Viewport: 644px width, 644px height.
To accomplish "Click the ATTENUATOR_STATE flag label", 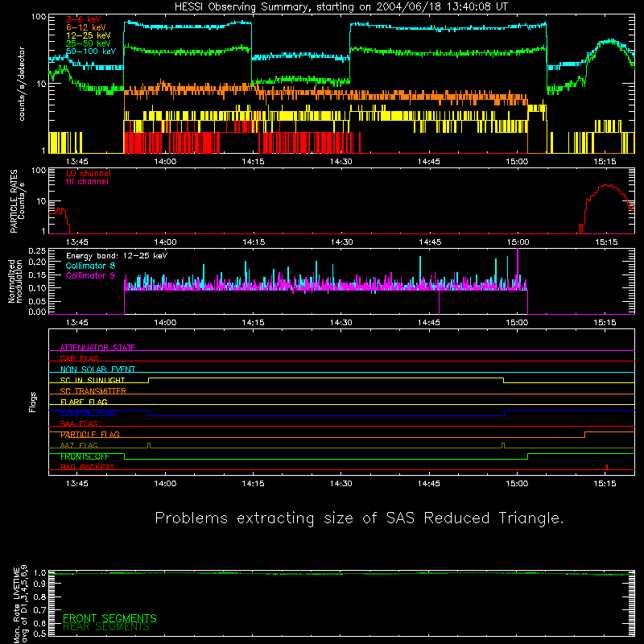I will [97, 348].
